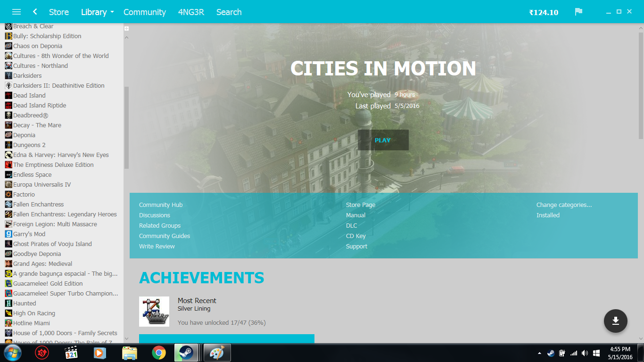Image resolution: width=644 pixels, height=362 pixels.
Task: Open Related Groups link
Action: [160, 225]
